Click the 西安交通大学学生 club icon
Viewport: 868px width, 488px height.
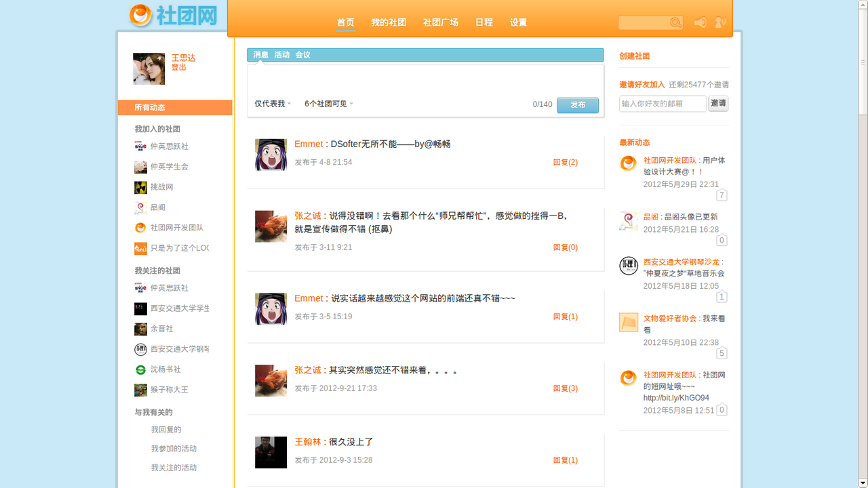140,308
